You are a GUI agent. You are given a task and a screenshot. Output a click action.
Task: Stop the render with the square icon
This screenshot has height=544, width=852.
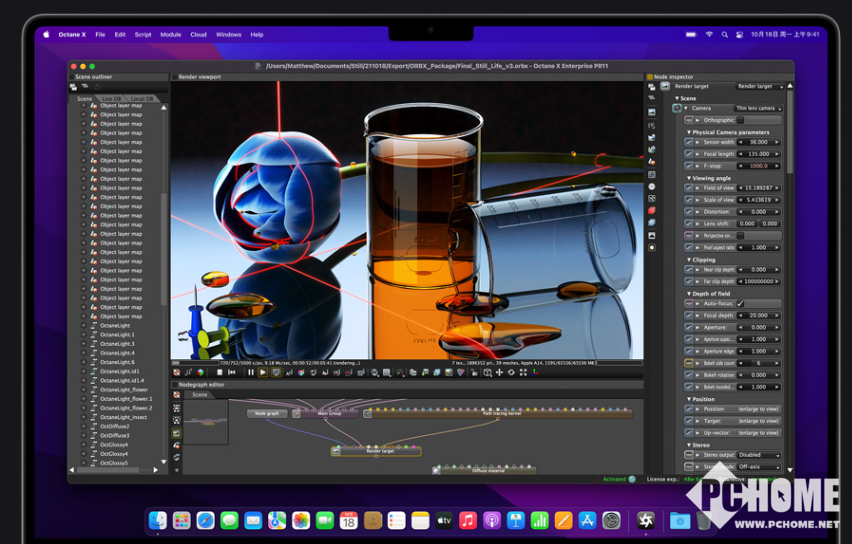click(x=219, y=372)
